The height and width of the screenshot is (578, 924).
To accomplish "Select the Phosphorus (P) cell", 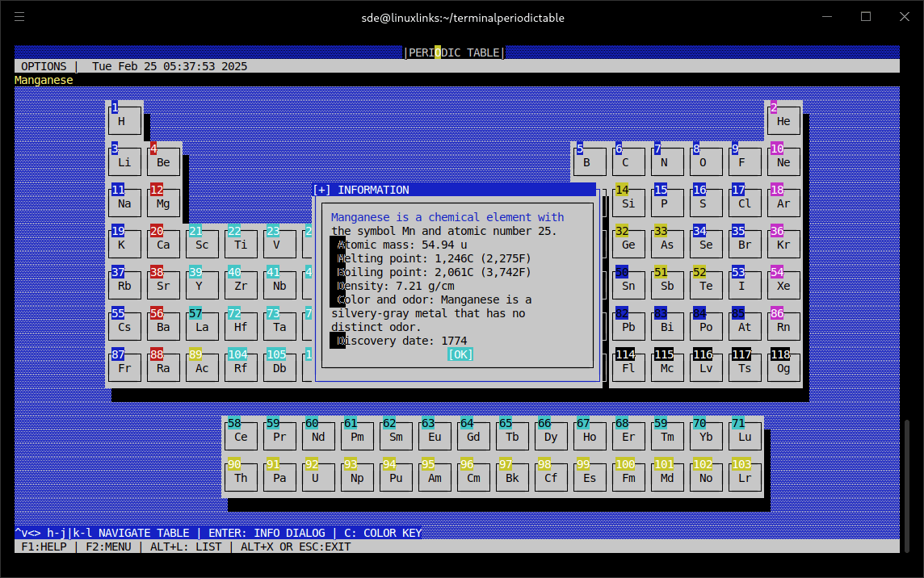I will click(x=667, y=203).
